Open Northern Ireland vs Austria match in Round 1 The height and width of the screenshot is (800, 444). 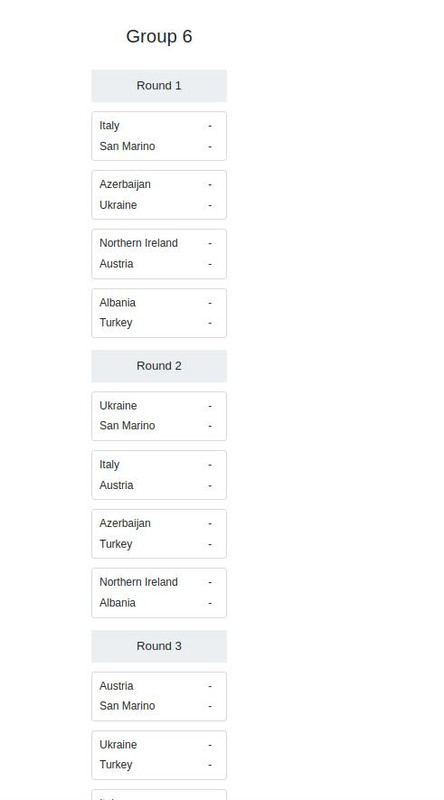159,254
